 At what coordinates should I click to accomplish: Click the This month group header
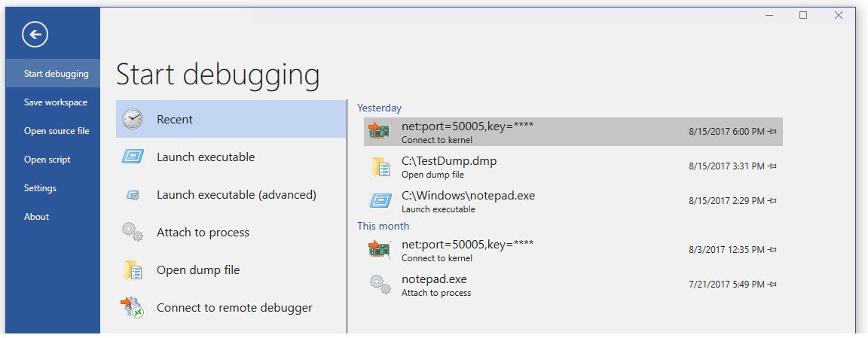point(383,226)
